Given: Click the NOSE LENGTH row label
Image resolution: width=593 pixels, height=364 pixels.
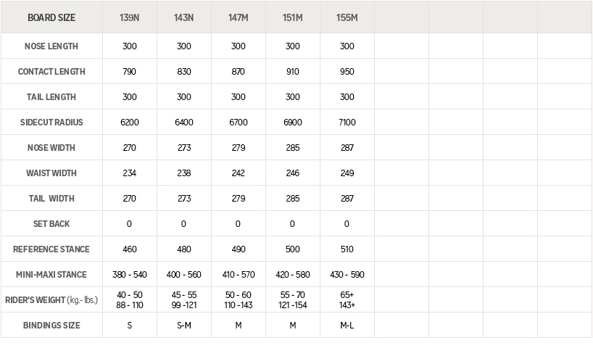Looking at the screenshot, I should (51, 46).
